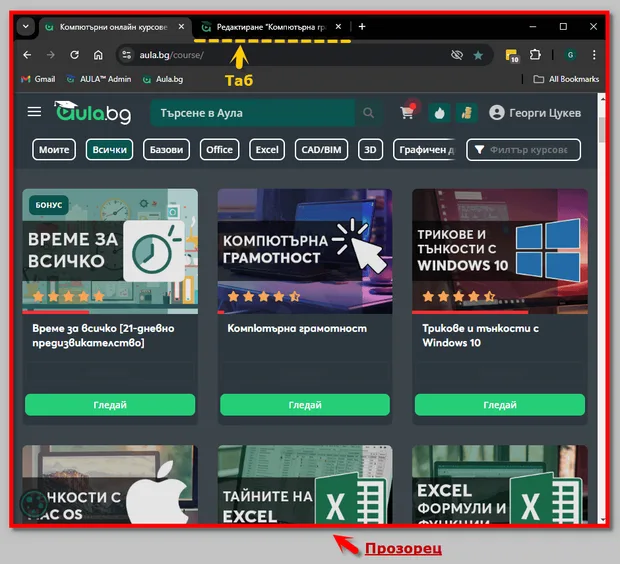620x564 pixels.
Task: Click the flame icon button
Action: pyautogui.click(x=439, y=113)
